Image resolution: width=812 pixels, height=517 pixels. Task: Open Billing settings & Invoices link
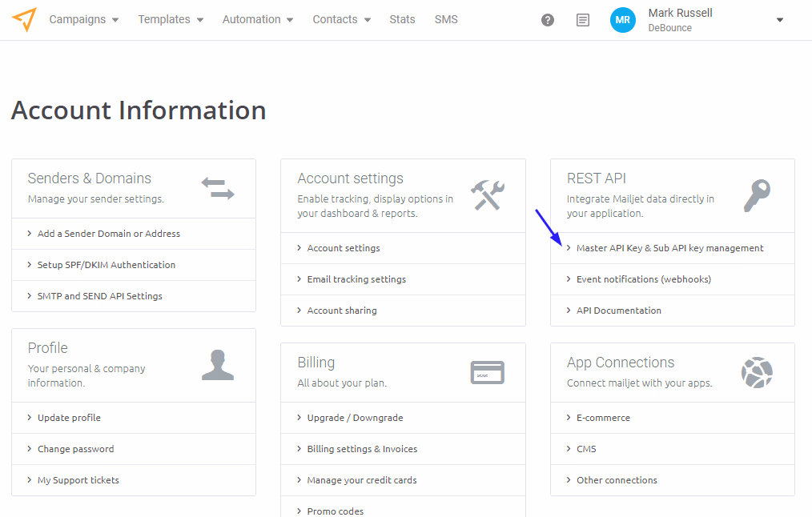tap(362, 449)
